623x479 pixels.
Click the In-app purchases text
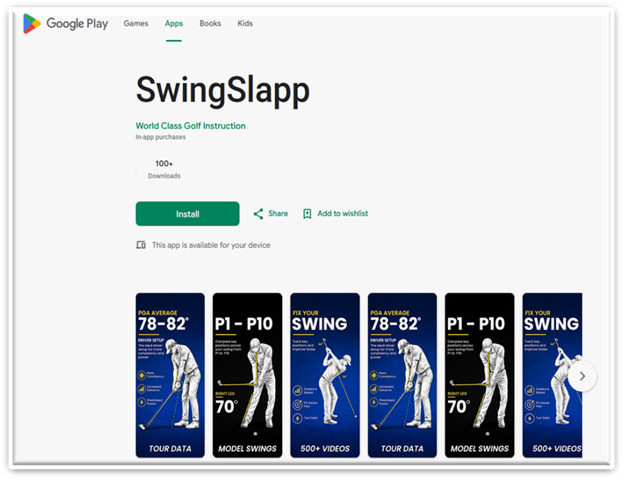pos(161,137)
